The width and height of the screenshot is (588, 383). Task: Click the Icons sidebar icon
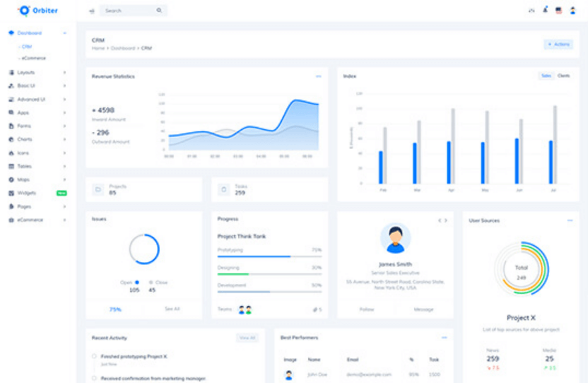(11, 153)
